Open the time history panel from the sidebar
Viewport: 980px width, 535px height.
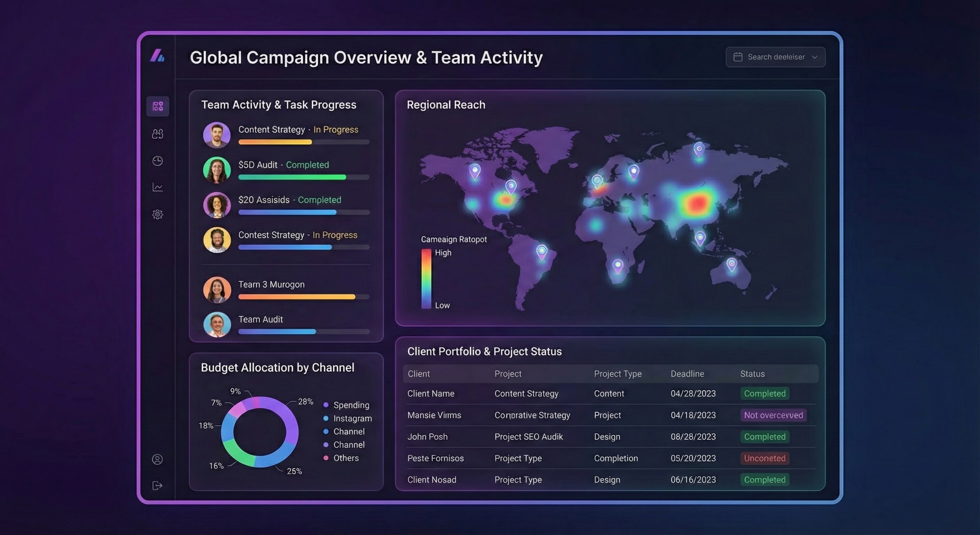[x=158, y=161]
